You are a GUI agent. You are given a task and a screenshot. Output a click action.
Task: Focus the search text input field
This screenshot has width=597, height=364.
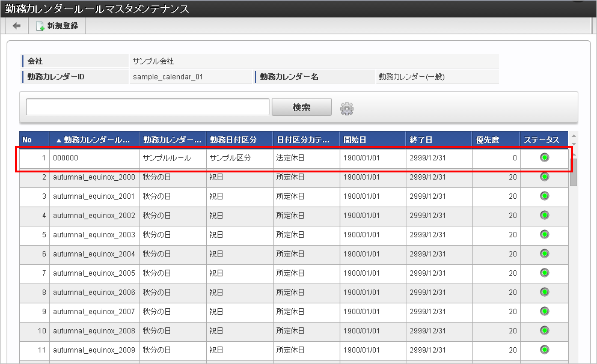(148, 107)
